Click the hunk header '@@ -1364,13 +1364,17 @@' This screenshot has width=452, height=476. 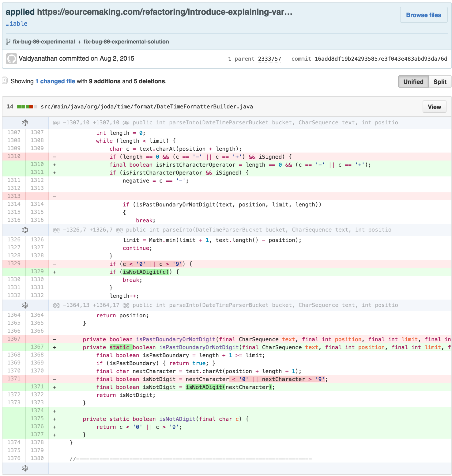[225, 305]
